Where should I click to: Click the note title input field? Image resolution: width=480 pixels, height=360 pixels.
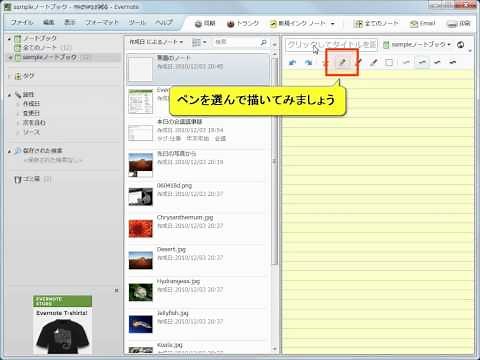coord(332,44)
